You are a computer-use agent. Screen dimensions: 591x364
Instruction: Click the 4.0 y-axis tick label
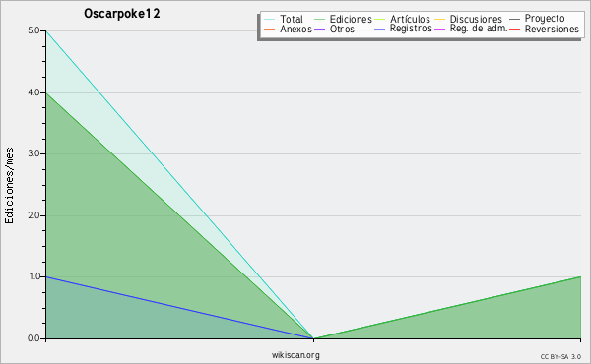33,92
